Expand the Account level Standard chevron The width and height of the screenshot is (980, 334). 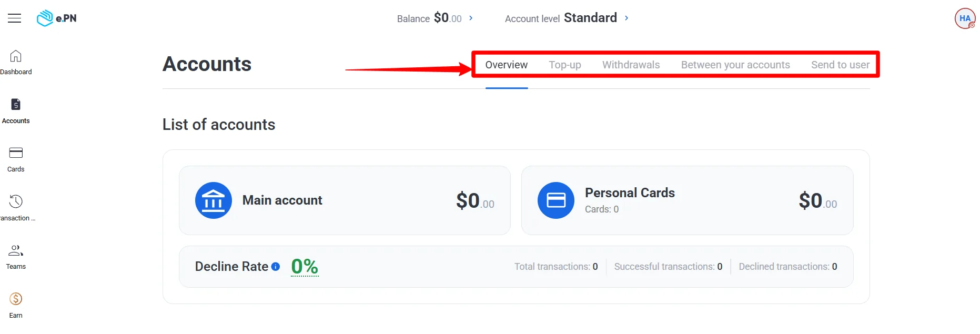(x=627, y=18)
